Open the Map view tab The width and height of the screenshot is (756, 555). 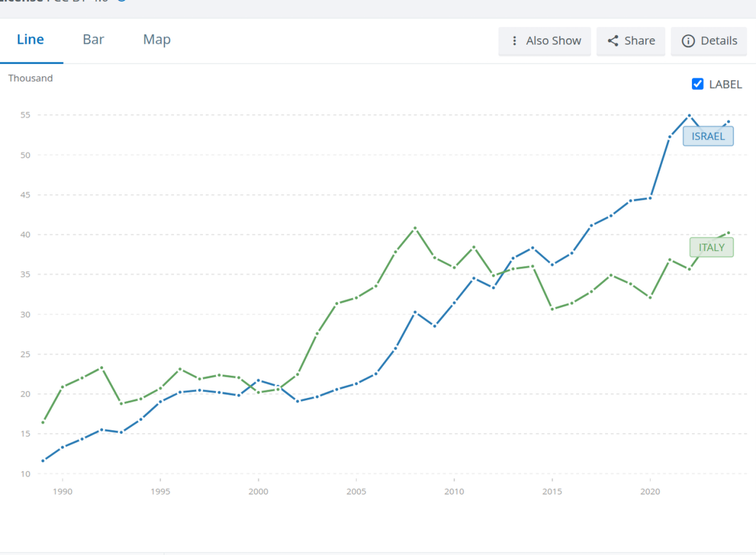[157, 40]
